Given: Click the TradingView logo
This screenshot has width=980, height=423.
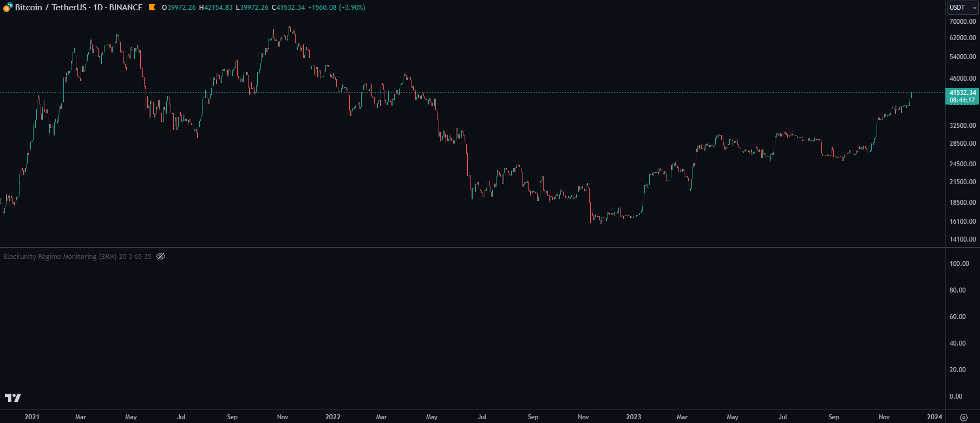Looking at the screenshot, I should (13, 398).
